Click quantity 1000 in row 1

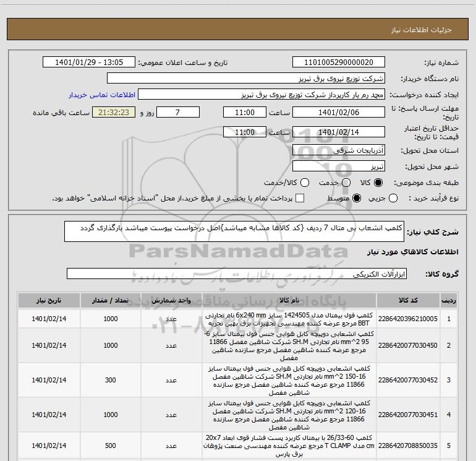coord(111,319)
